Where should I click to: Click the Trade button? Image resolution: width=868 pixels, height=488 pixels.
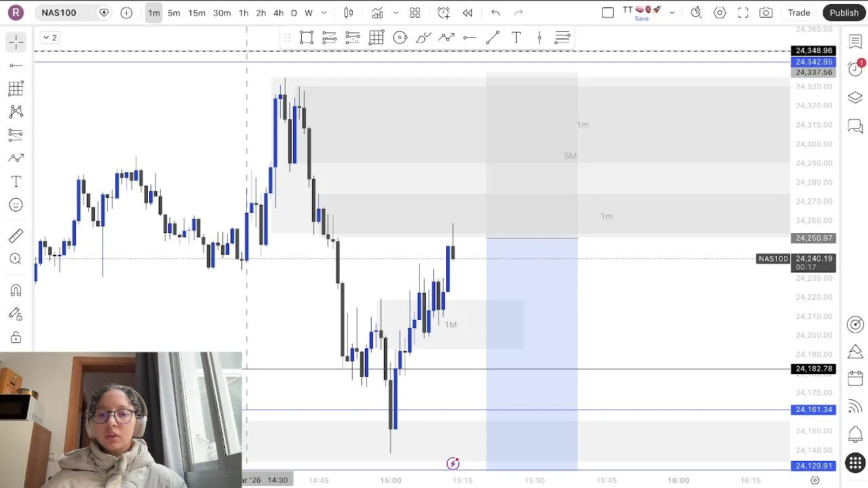[x=799, y=13]
